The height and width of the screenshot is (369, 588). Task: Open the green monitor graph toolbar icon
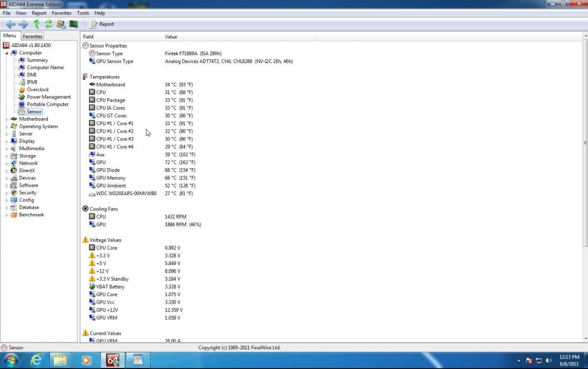(73, 24)
